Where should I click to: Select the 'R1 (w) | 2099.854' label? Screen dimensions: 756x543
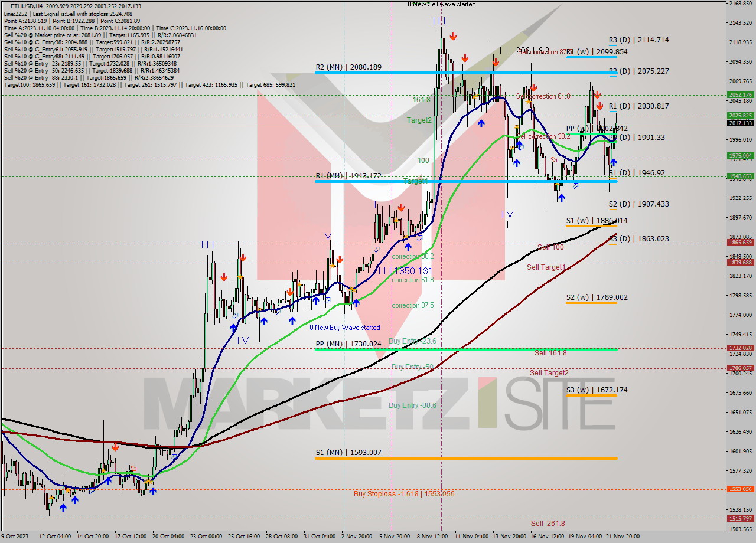pyautogui.click(x=597, y=52)
